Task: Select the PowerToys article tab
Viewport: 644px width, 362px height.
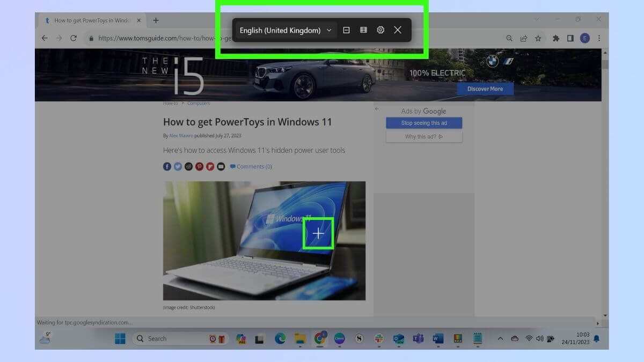Action: click(x=92, y=20)
